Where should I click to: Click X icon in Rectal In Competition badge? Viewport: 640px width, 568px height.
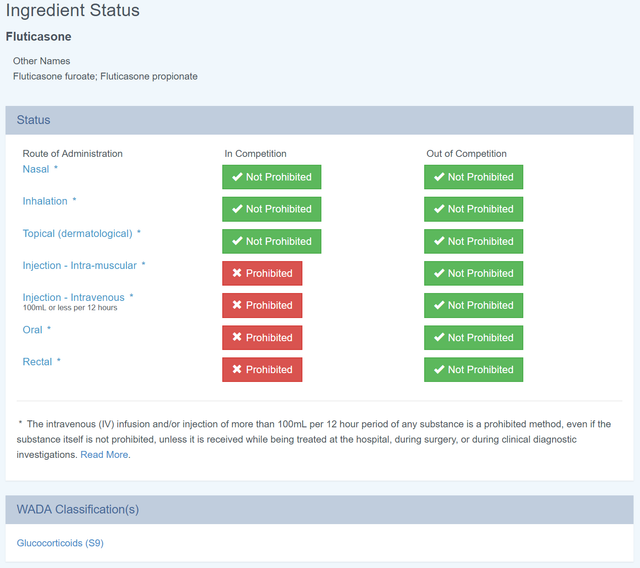[x=237, y=369]
